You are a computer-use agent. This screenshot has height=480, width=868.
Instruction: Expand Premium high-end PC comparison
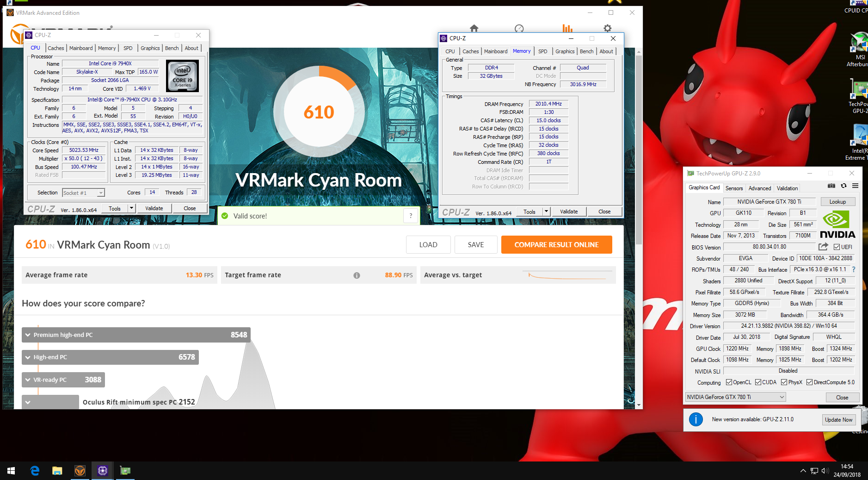coord(136,335)
